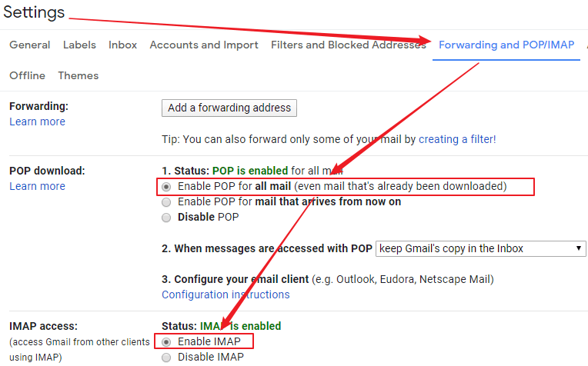The height and width of the screenshot is (366, 588).
Task: Switch to the Themes tab
Action: pyautogui.click(x=78, y=76)
